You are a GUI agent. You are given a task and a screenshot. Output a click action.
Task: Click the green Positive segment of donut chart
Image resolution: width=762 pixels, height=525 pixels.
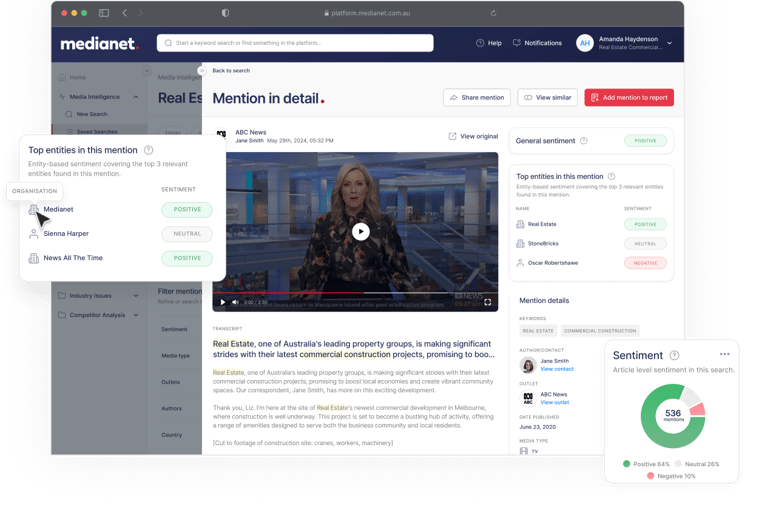[x=653, y=429]
